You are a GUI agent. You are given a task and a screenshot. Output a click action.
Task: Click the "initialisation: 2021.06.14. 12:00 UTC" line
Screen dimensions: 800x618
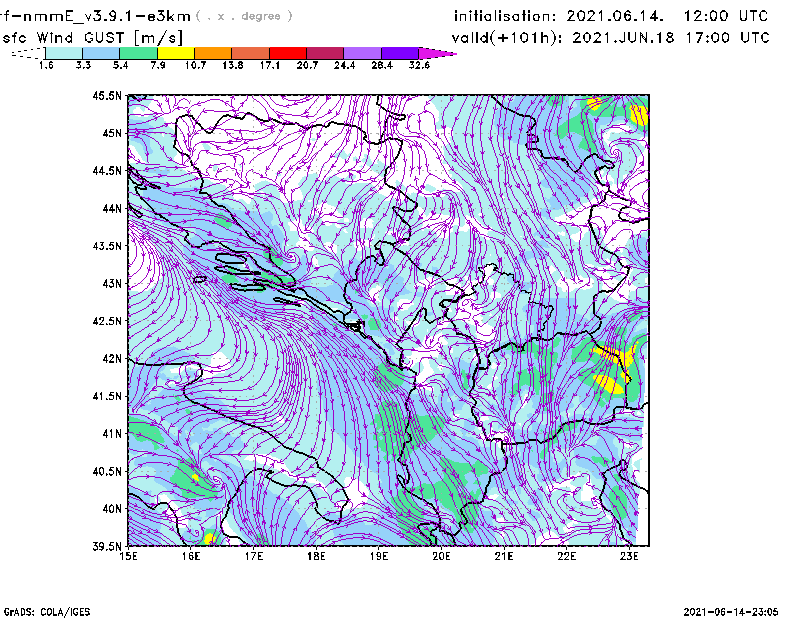tap(611, 16)
